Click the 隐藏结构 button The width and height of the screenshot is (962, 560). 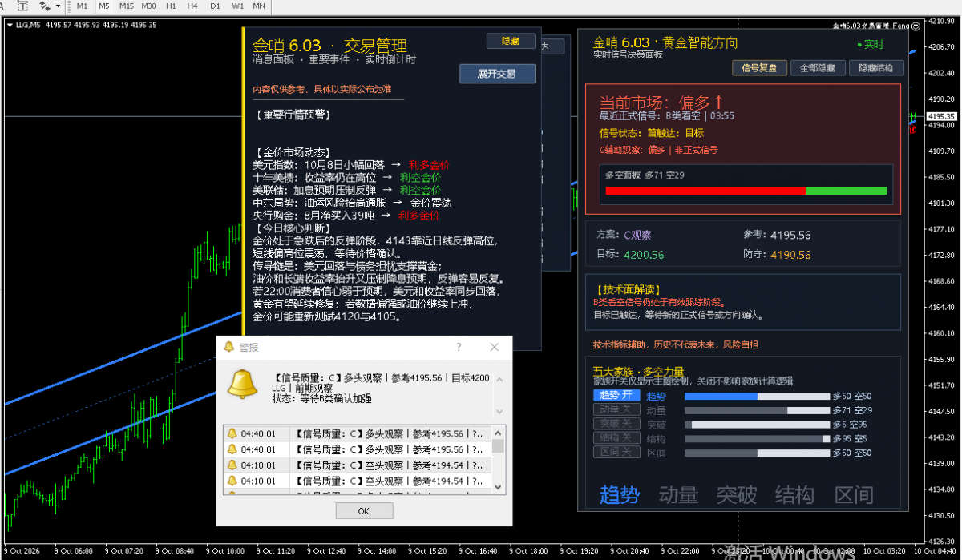click(x=876, y=68)
